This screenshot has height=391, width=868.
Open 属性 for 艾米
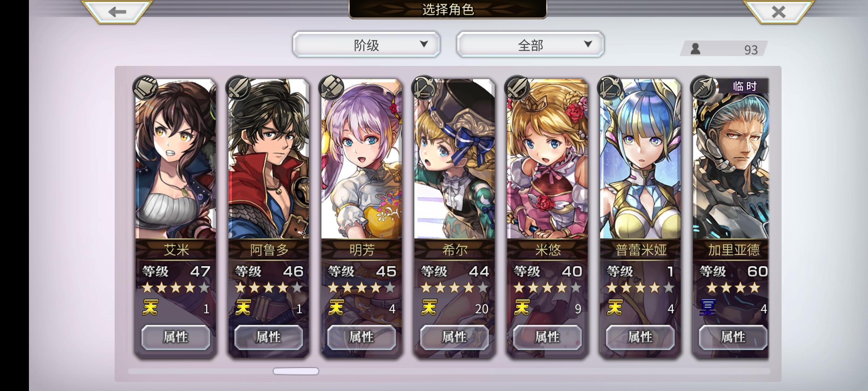pyautogui.click(x=176, y=337)
